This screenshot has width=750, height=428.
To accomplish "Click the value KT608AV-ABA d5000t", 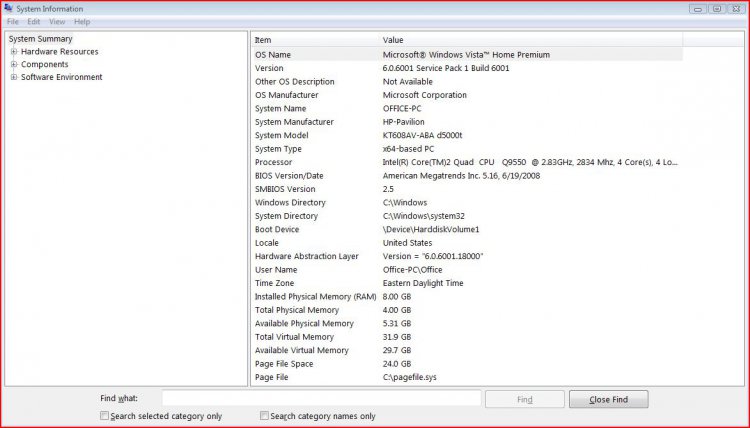I will [x=422, y=135].
